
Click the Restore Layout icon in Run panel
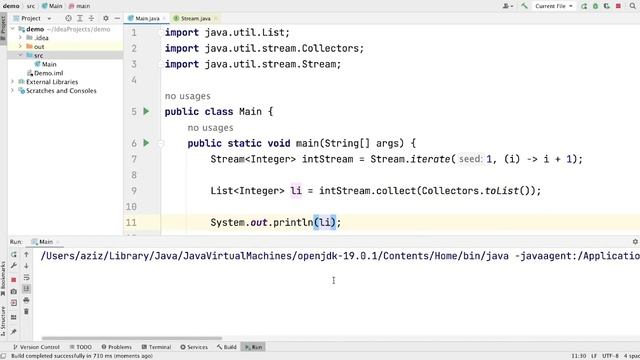pyautogui.click(x=13, y=317)
